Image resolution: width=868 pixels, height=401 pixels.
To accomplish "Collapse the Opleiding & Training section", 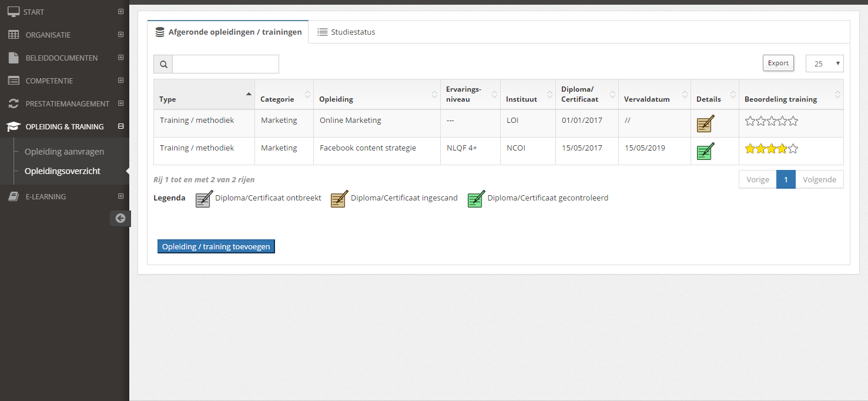I will 120,126.
